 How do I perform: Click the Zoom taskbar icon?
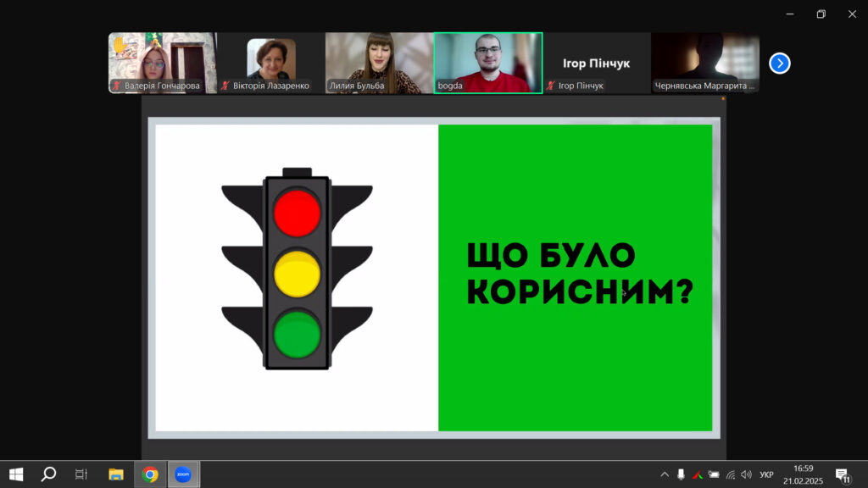pos(183,474)
